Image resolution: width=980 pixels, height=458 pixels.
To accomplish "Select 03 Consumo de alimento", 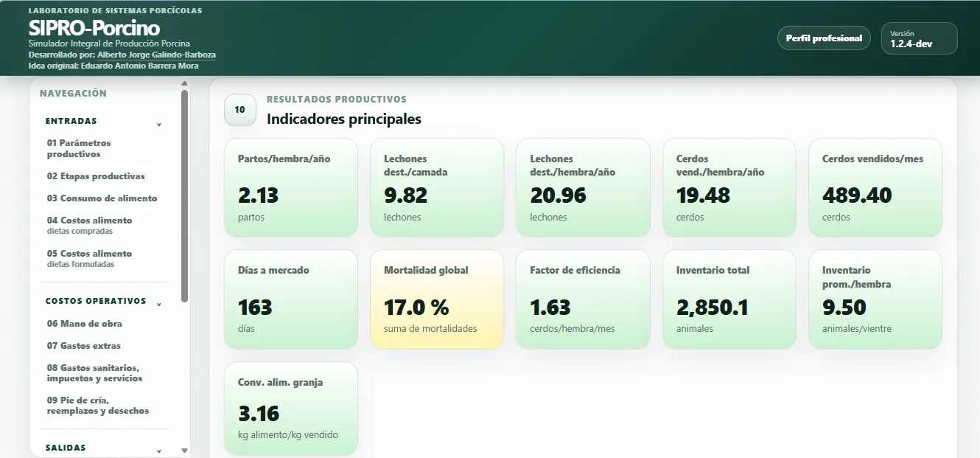I will [103, 198].
